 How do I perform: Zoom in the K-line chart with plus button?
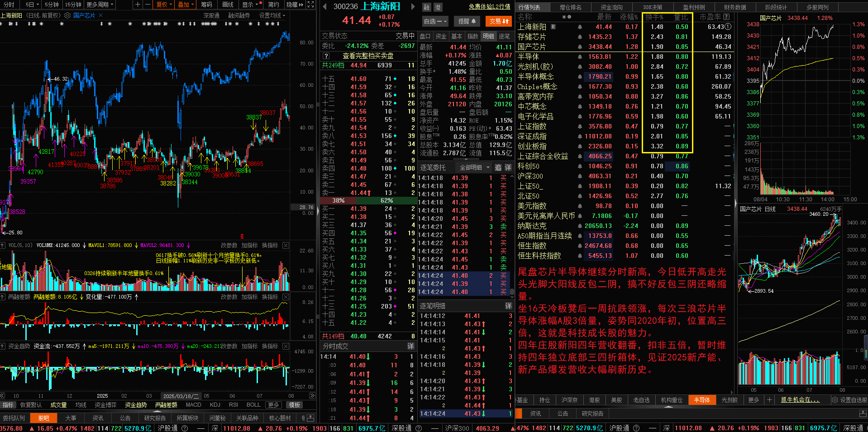tap(138, 5)
